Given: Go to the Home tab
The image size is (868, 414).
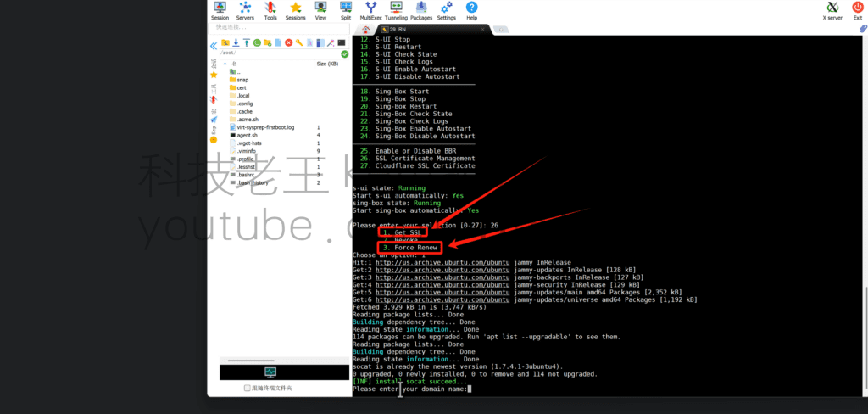Looking at the screenshot, I should pos(365,29).
